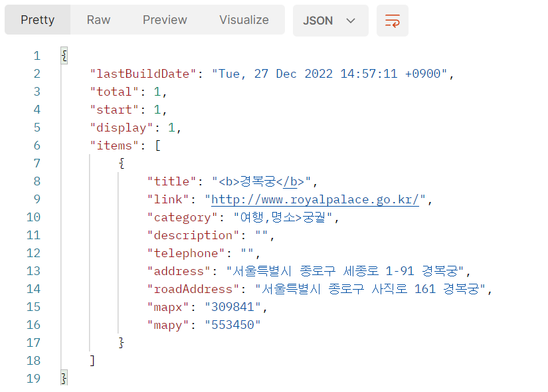The image size is (548, 392).
Task: Click the "category" key on line 10
Action: point(183,217)
